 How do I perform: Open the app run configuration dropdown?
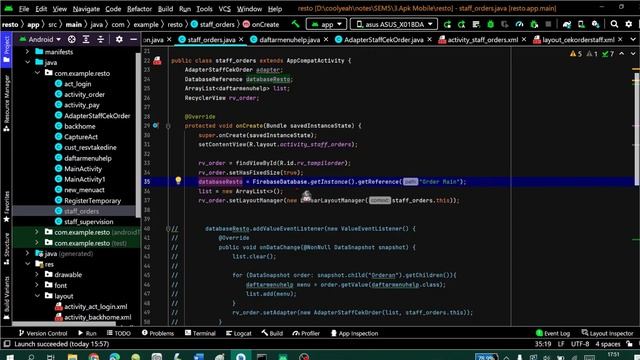326,24
